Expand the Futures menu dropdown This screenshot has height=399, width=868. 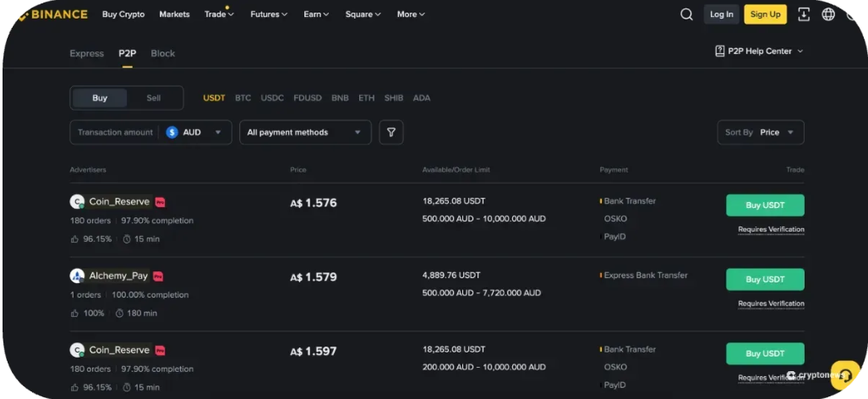(x=269, y=14)
